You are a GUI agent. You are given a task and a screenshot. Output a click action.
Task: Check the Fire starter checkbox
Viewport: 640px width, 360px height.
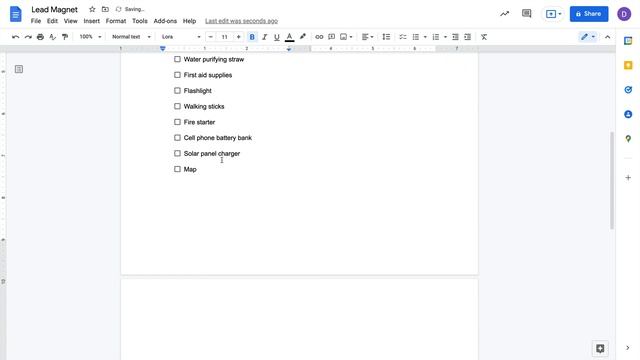(x=177, y=122)
